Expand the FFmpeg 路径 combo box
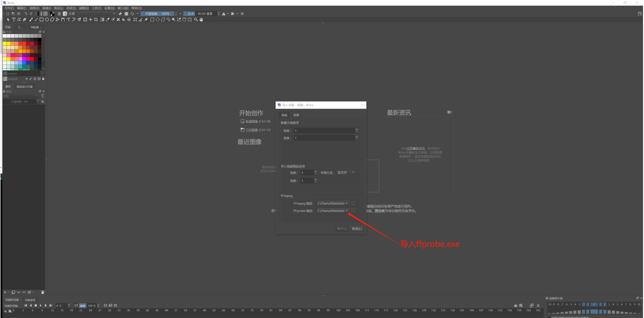The image size is (644, 318). 333,203
